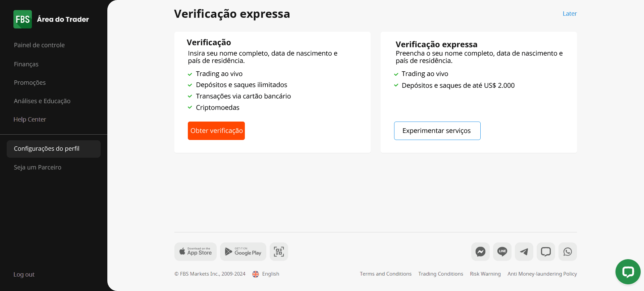Open the English language selector
Viewport: 644px width, 291px height.
pyautogui.click(x=266, y=274)
